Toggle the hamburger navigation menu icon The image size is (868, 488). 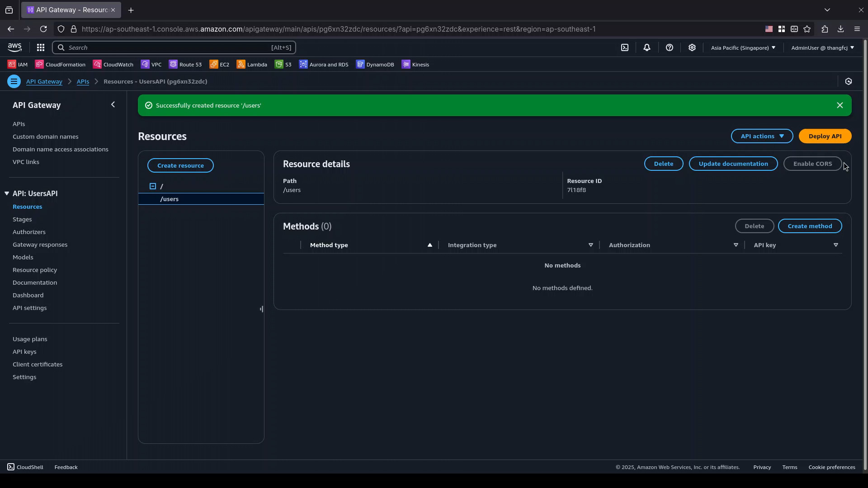(14, 81)
